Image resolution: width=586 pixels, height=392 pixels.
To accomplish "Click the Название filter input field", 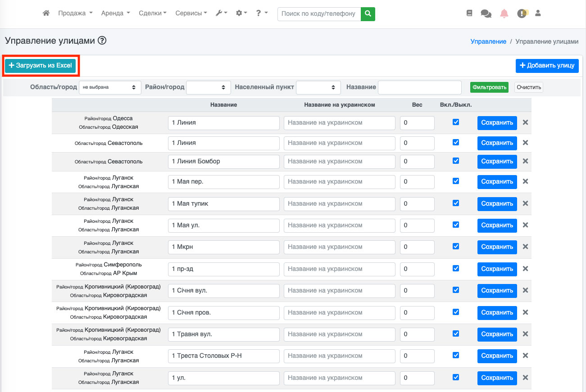I will (x=419, y=87).
